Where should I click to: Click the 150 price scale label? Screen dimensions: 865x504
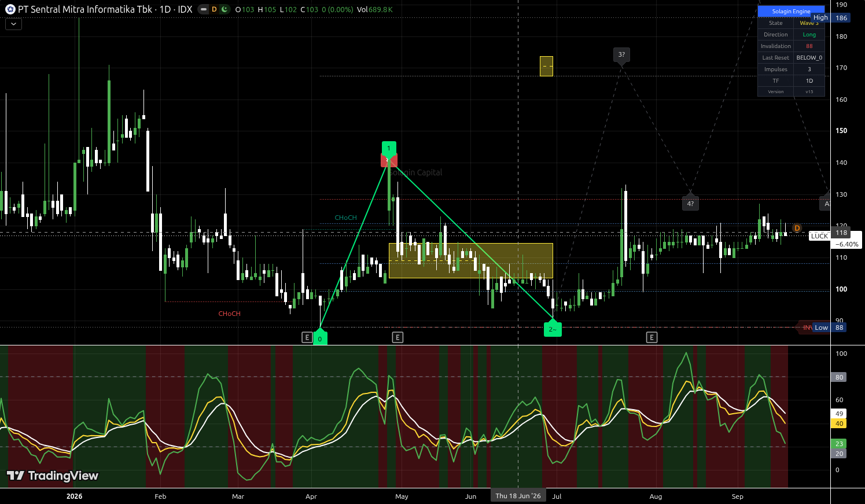[841, 131]
